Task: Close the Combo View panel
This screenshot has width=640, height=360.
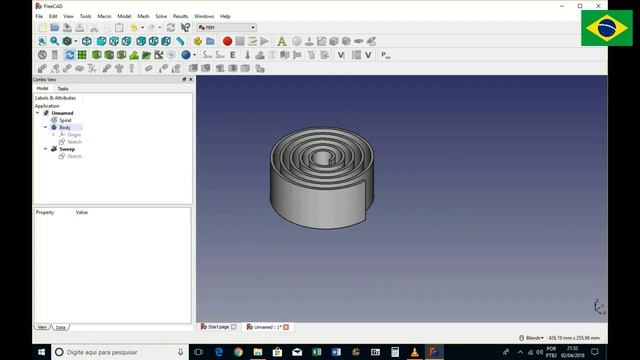Action: coord(191,80)
